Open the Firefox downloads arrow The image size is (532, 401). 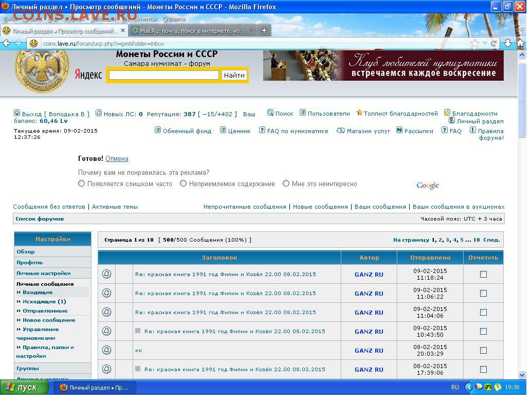pos(508,43)
